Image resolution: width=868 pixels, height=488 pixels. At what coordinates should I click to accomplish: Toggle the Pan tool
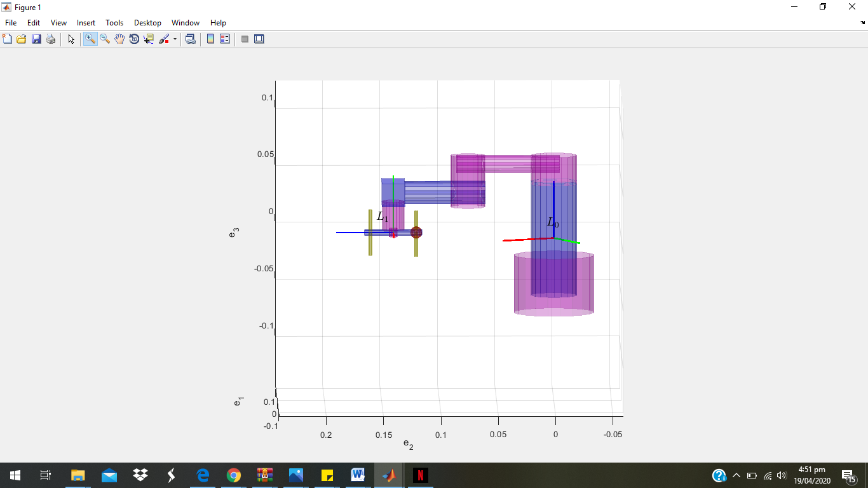coord(119,39)
